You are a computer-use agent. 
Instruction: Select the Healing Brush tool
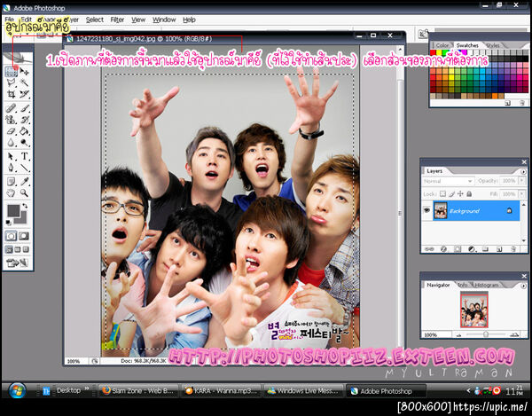[12, 108]
